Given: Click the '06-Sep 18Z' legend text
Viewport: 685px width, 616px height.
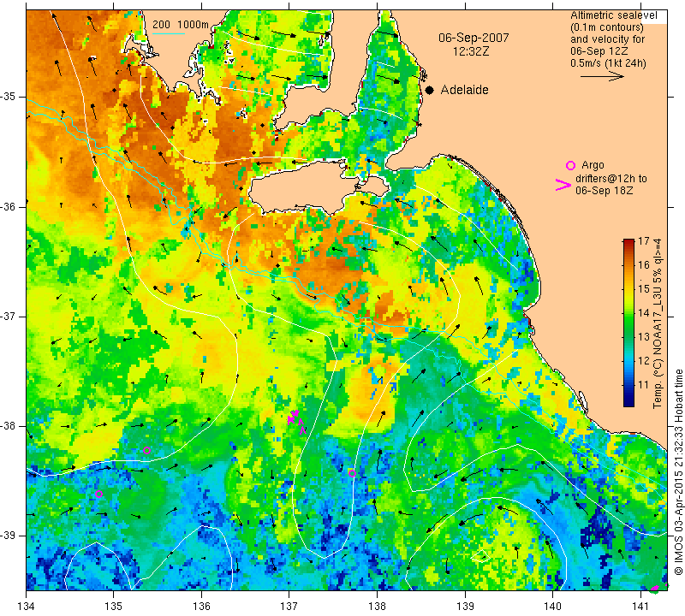Looking at the screenshot, I should click(605, 191).
